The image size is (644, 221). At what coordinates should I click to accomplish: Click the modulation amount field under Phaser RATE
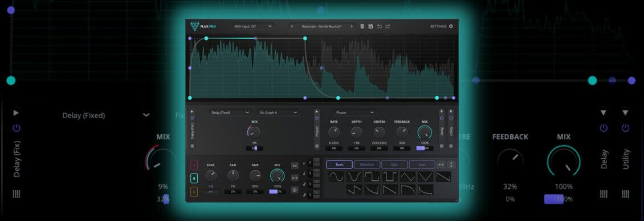334,148
